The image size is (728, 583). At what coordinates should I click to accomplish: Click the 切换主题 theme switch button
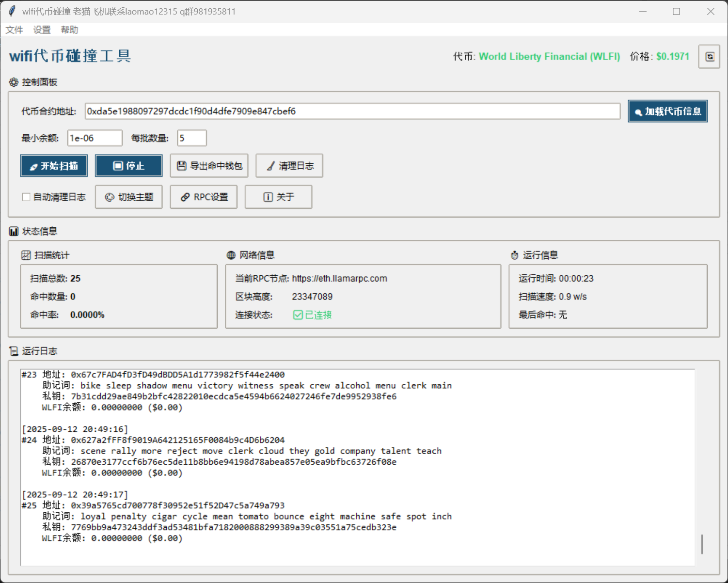coord(129,197)
